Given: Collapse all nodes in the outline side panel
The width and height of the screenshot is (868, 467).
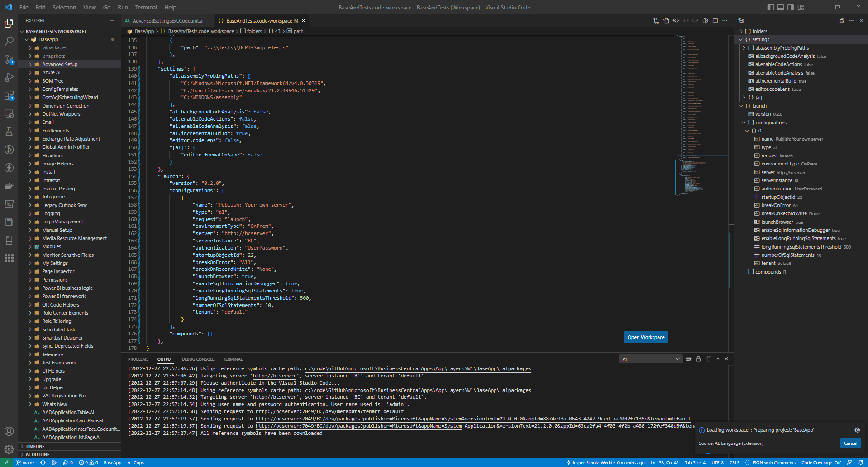Looking at the screenshot, I should [842, 21].
